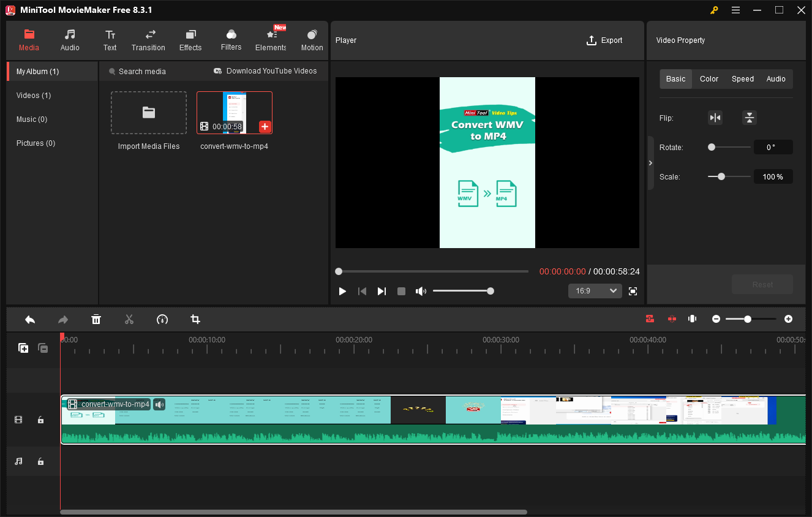The height and width of the screenshot is (517, 812).
Task: Export the current project
Action: point(604,40)
